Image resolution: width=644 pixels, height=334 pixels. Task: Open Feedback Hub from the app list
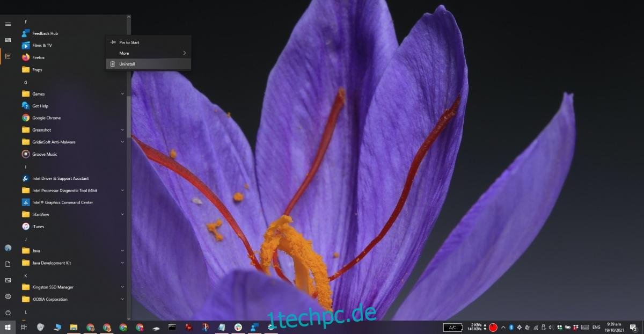(x=73, y=33)
